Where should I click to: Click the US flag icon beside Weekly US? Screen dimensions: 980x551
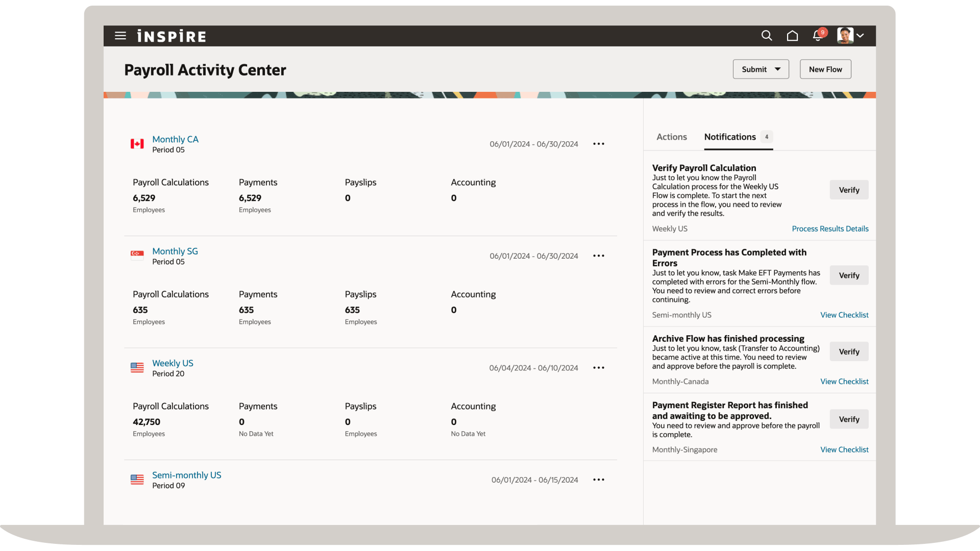[x=137, y=367]
